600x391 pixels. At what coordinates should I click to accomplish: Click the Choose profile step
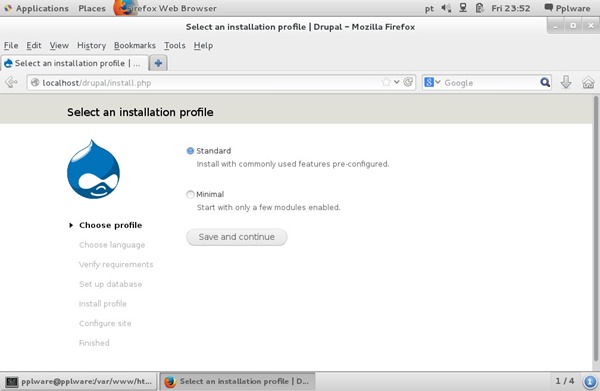tap(111, 225)
